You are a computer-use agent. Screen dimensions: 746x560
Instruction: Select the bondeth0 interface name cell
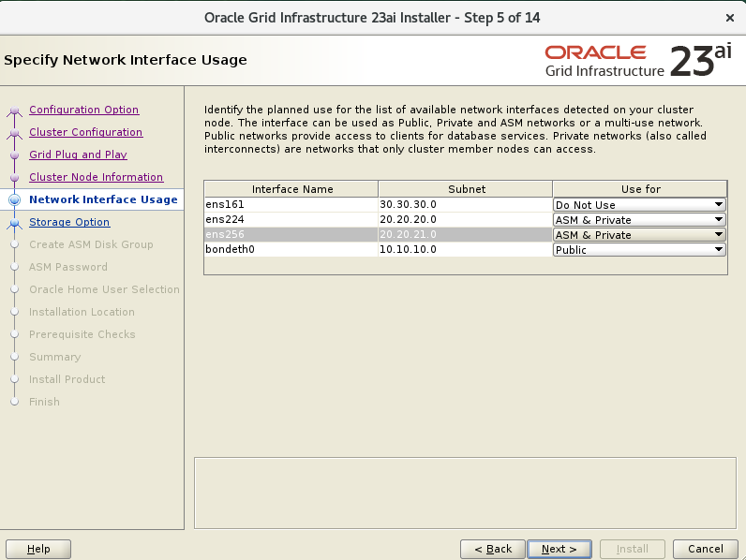coord(291,249)
